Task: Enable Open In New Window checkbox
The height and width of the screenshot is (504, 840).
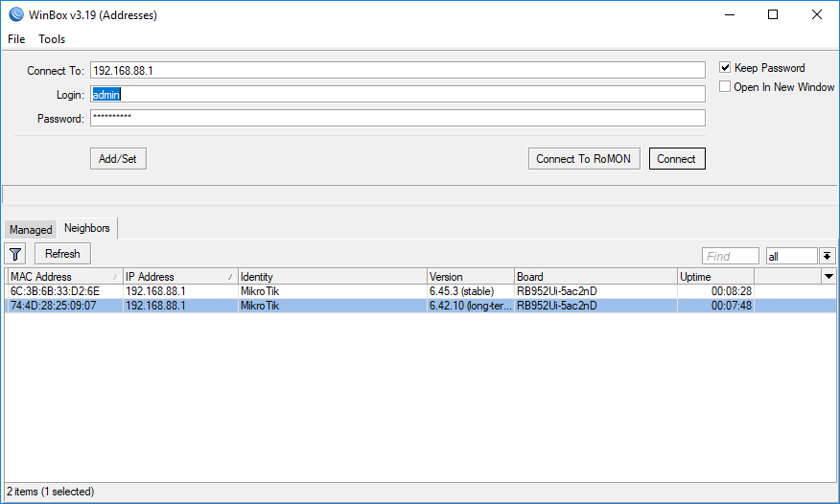Action: tap(725, 86)
